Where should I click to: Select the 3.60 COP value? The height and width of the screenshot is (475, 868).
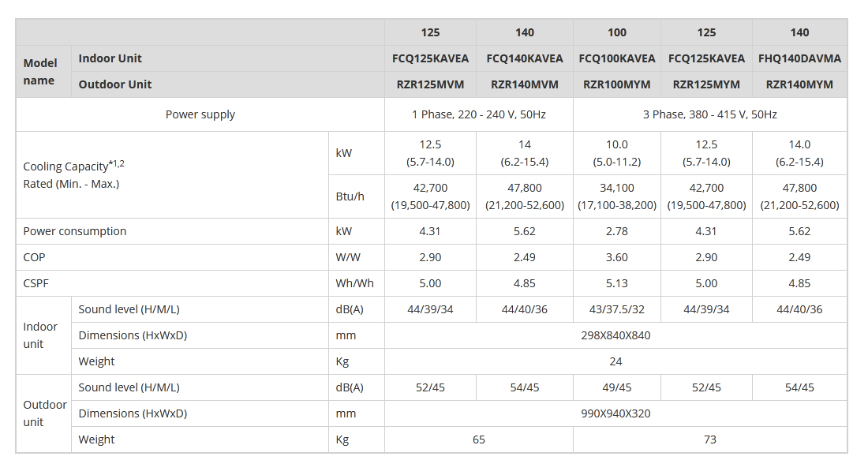pos(617,257)
